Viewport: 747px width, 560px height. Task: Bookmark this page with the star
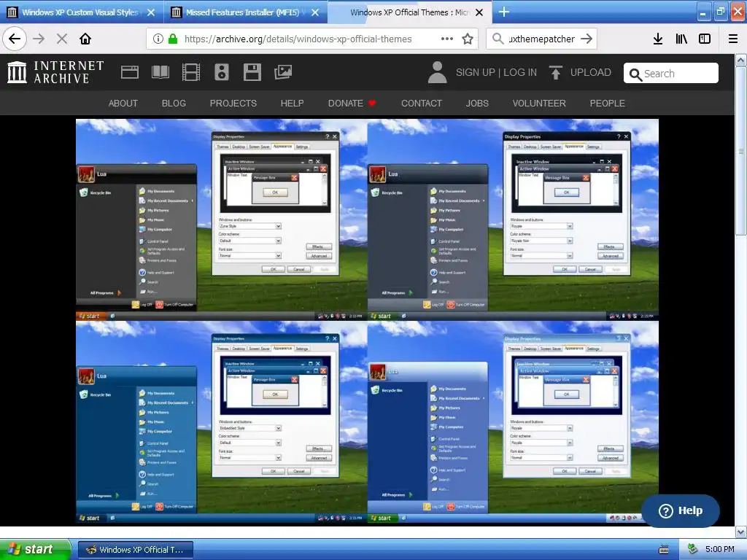(468, 39)
